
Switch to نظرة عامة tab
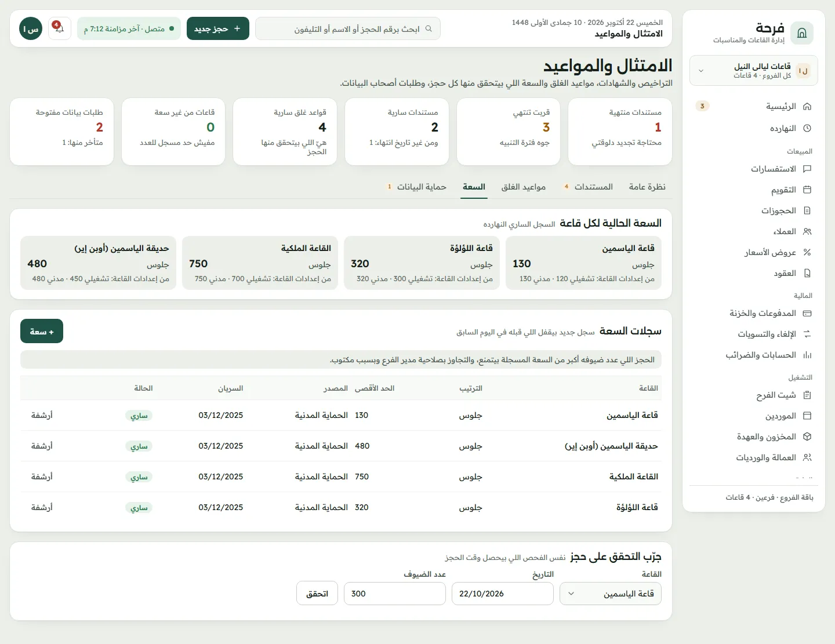click(x=647, y=187)
